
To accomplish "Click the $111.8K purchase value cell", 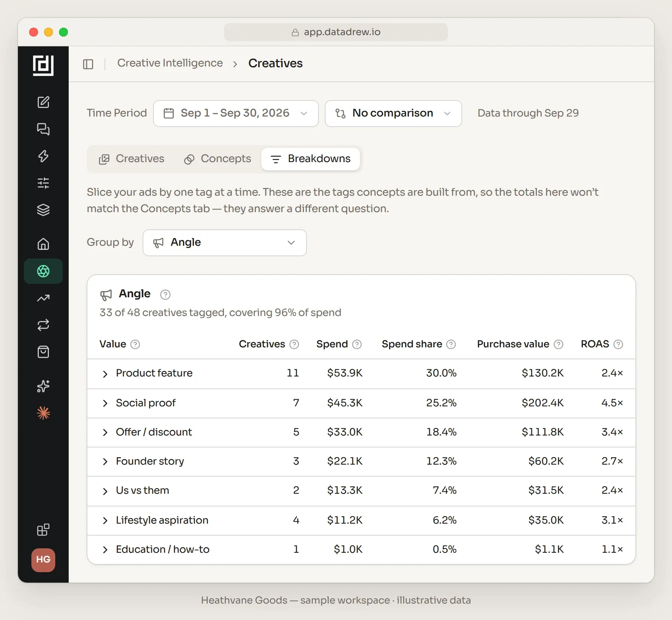I will (542, 432).
